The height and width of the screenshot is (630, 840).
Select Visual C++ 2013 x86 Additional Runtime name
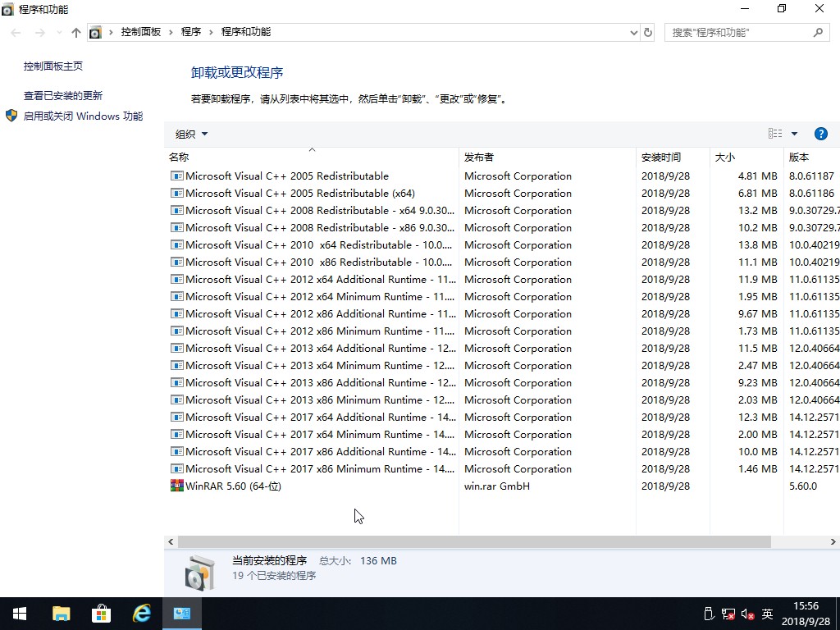(x=321, y=382)
